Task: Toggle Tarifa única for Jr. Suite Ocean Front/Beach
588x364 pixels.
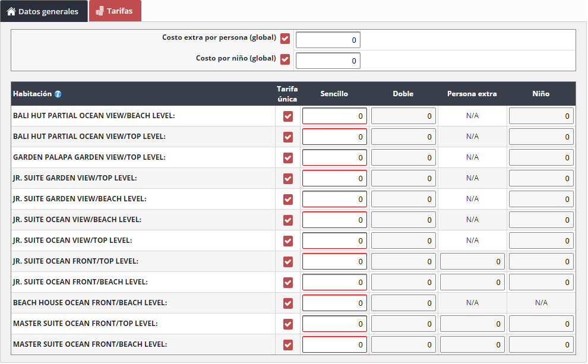Action: [288, 283]
